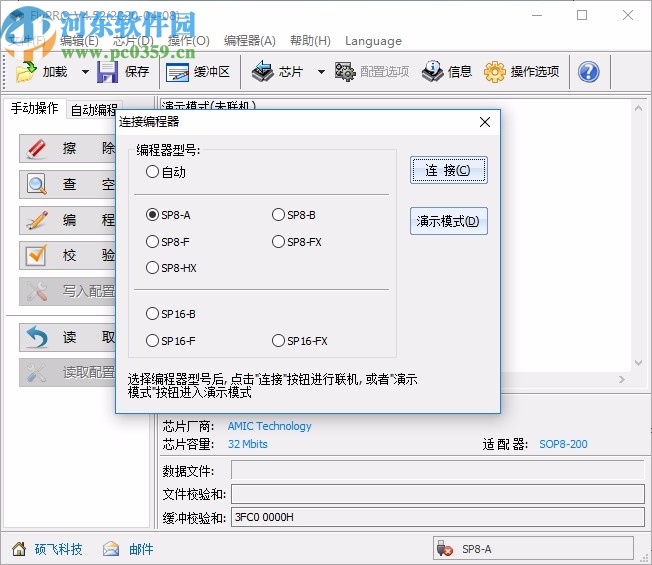Choose the SP8-FX radio option

[278, 242]
